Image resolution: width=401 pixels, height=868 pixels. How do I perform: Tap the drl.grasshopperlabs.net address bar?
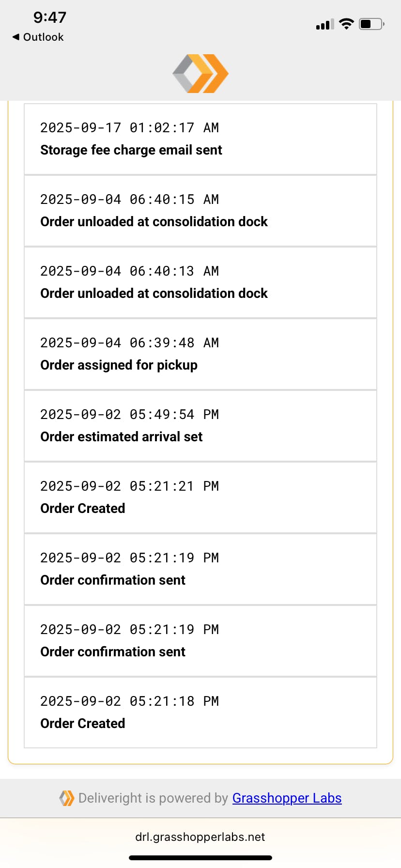[200, 837]
